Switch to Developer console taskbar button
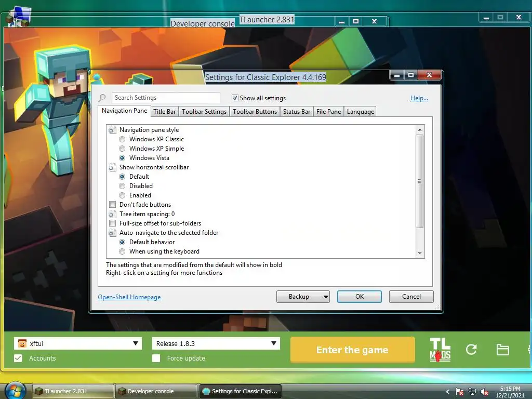Image resolution: width=532 pixels, height=399 pixels. tap(156, 391)
